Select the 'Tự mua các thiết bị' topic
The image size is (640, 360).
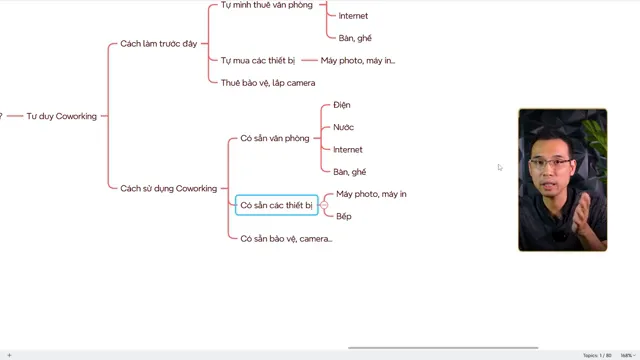click(258, 61)
